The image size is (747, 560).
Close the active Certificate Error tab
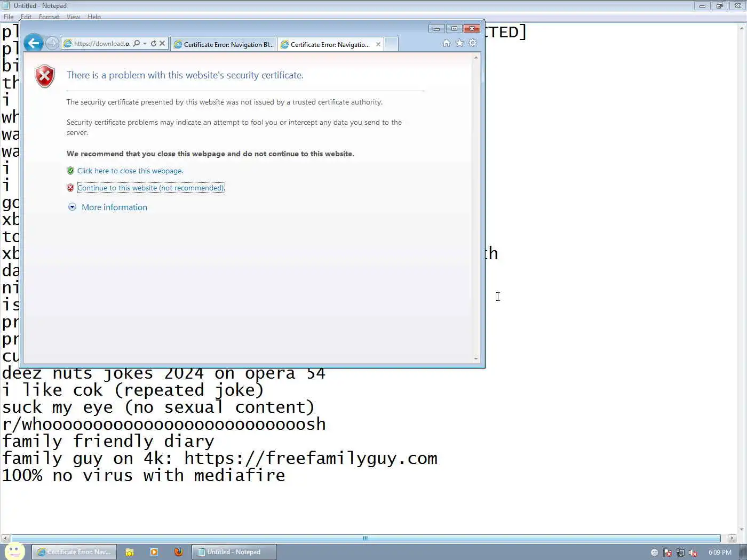pos(378,44)
